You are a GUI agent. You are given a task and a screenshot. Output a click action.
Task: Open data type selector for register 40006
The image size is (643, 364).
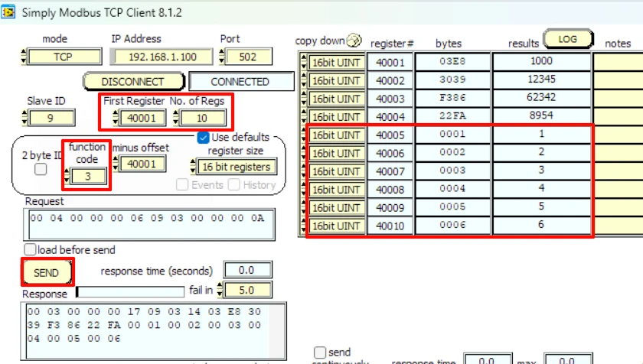(336, 153)
